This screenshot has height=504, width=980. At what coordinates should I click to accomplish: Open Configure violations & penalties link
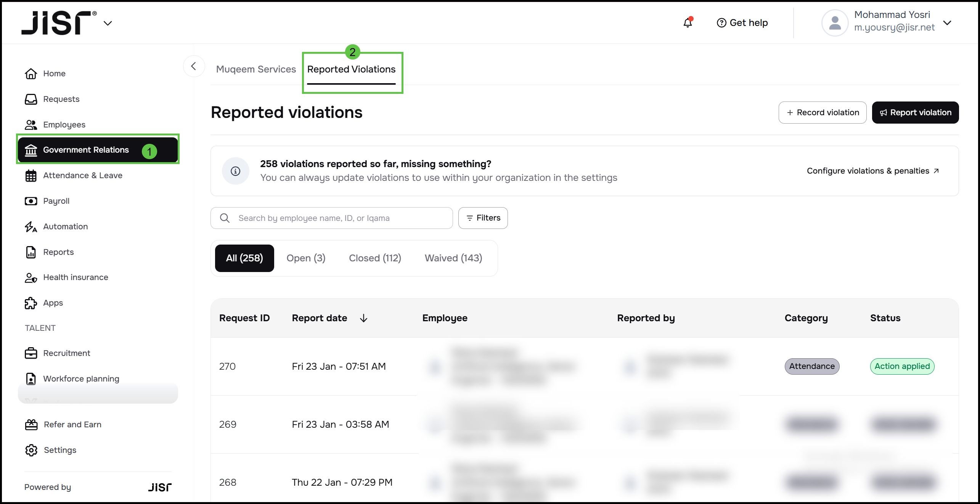pos(872,171)
